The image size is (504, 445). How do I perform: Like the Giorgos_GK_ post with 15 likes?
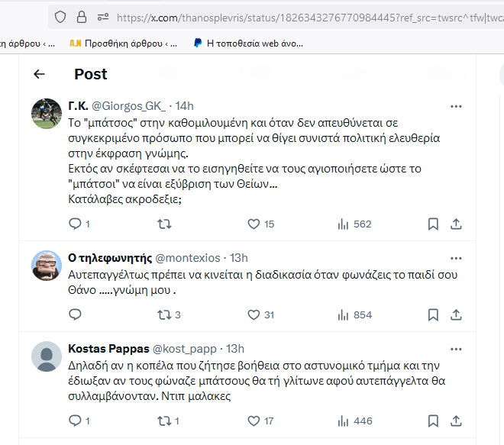click(254, 224)
